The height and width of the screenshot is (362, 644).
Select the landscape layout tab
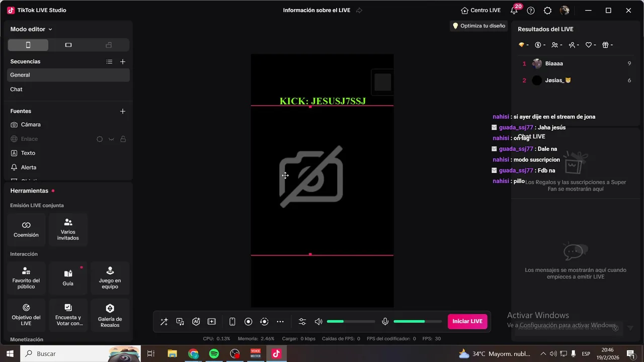68,45
